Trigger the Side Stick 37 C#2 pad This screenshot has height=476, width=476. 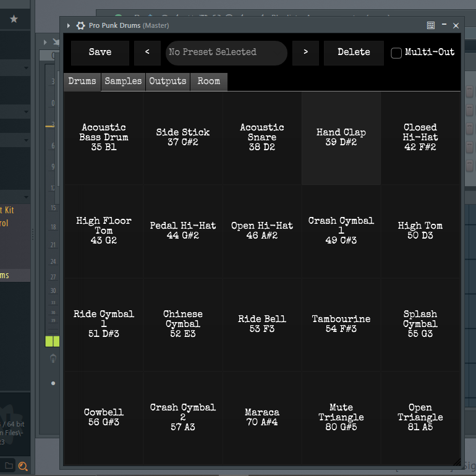(x=183, y=138)
